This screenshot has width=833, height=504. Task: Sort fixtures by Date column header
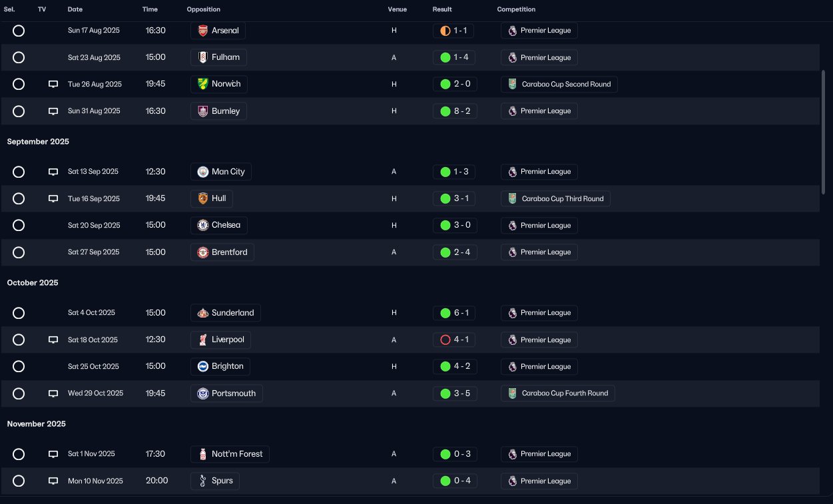(75, 9)
